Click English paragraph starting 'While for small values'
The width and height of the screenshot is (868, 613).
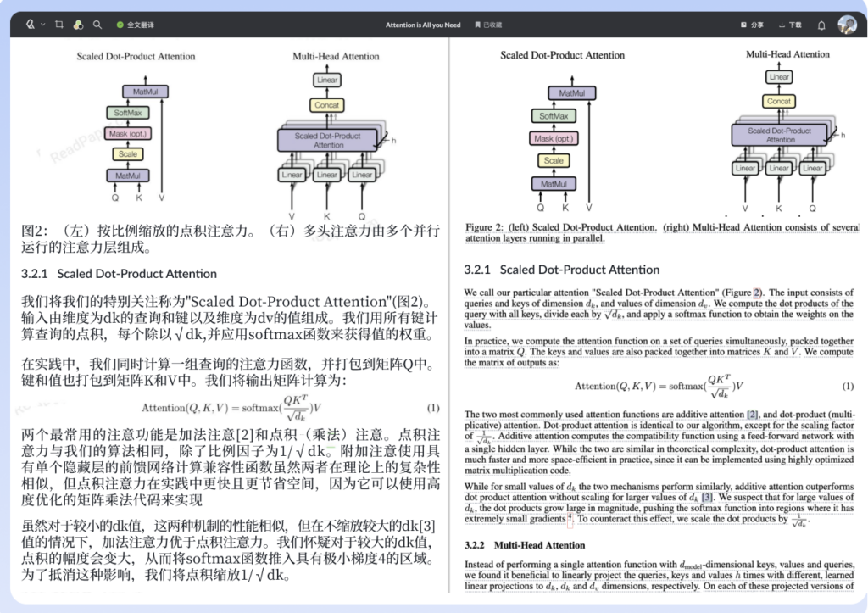[x=659, y=504]
